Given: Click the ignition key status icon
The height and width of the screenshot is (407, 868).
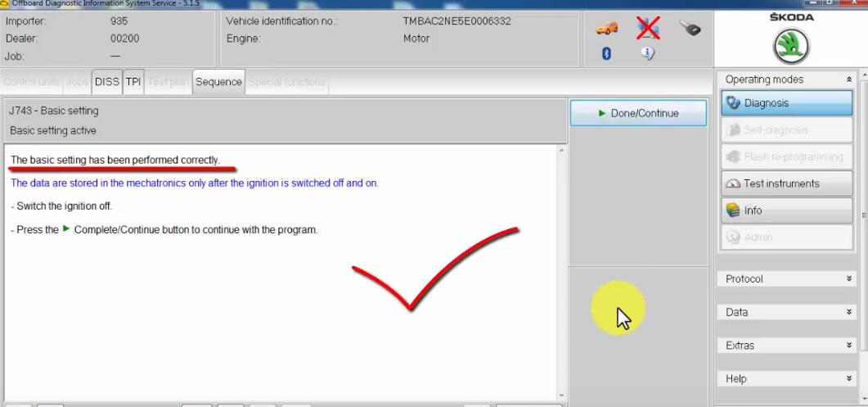Looking at the screenshot, I should click(x=690, y=28).
